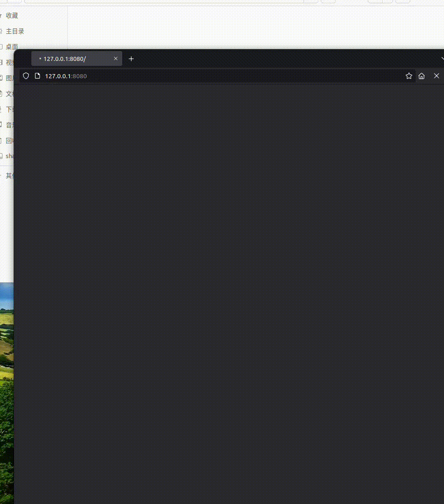The height and width of the screenshot is (504, 444).
Task: Open the 图片 (Pictures) sidebar icon
Action: pyautogui.click(x=9, y=78)
